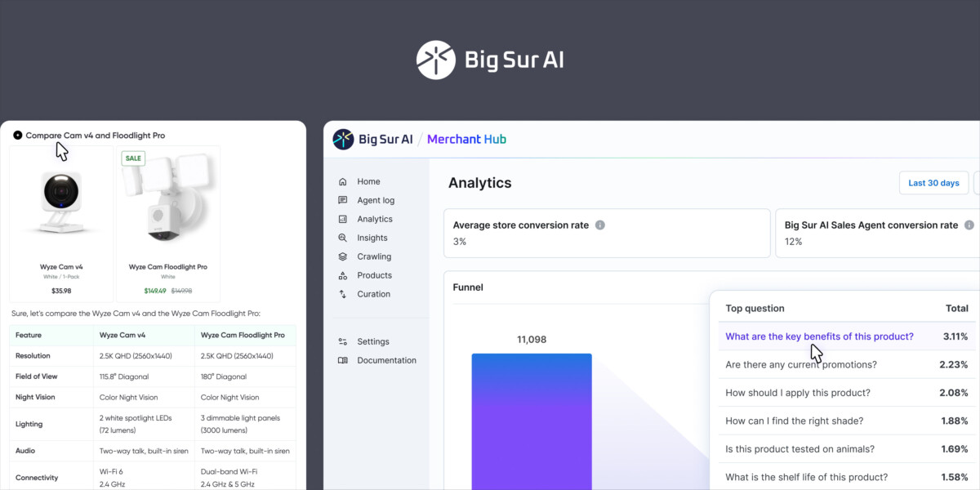Image resolution: width=980 pixels, height=490 pixels.
Task: Click the Wyze Cam v4 product image
Action: pos(61,204)
